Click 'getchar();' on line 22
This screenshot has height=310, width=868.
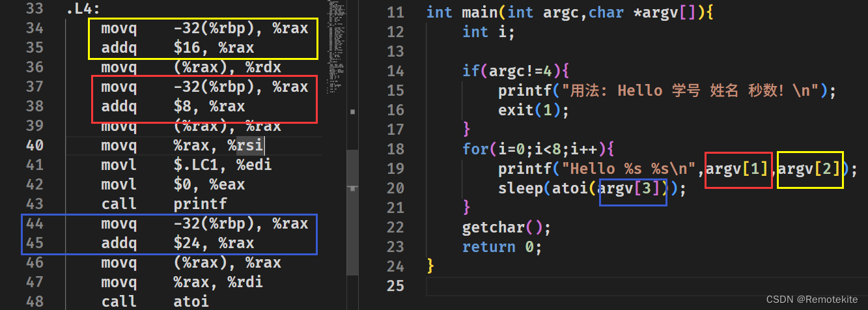click(507, 227)
